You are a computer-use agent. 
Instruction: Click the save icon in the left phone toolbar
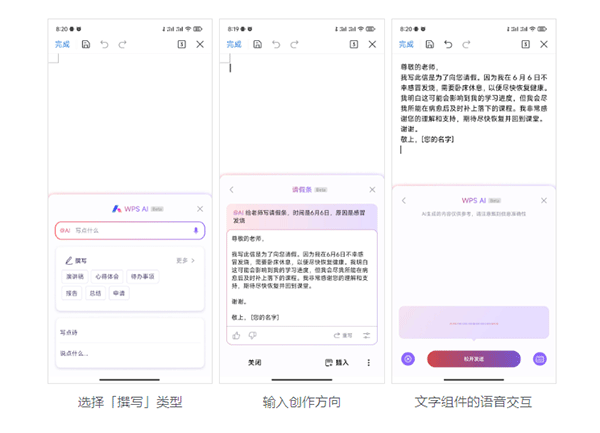tap(87, 45)
